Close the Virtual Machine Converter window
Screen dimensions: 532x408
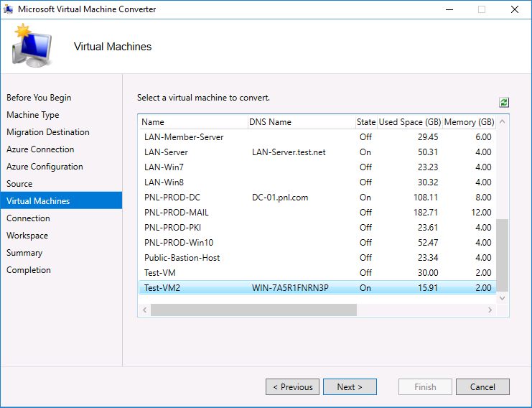point(515,9)
